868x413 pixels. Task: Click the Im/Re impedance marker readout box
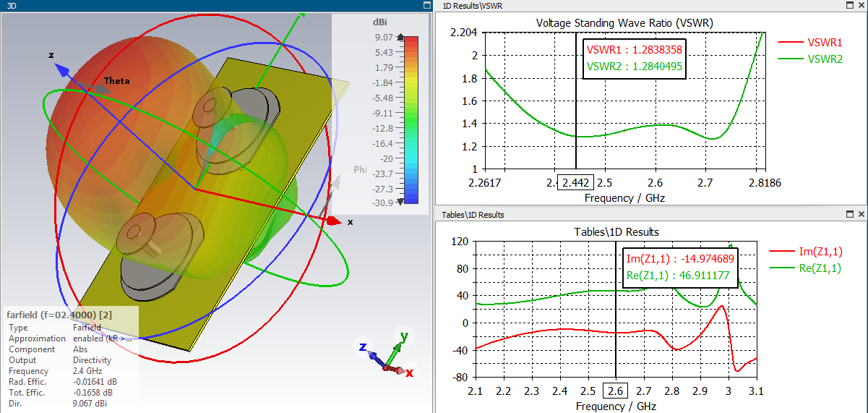[680, 268]
